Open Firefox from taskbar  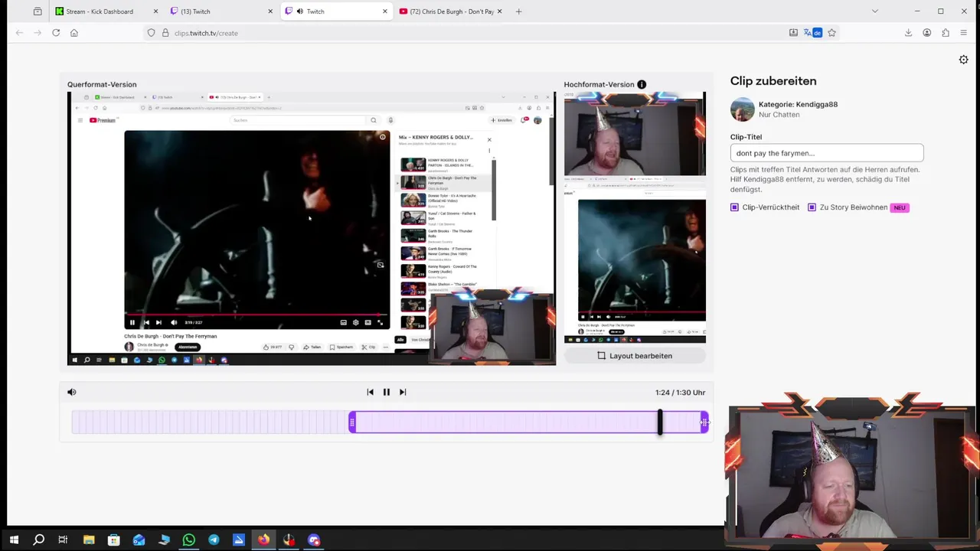263,540
